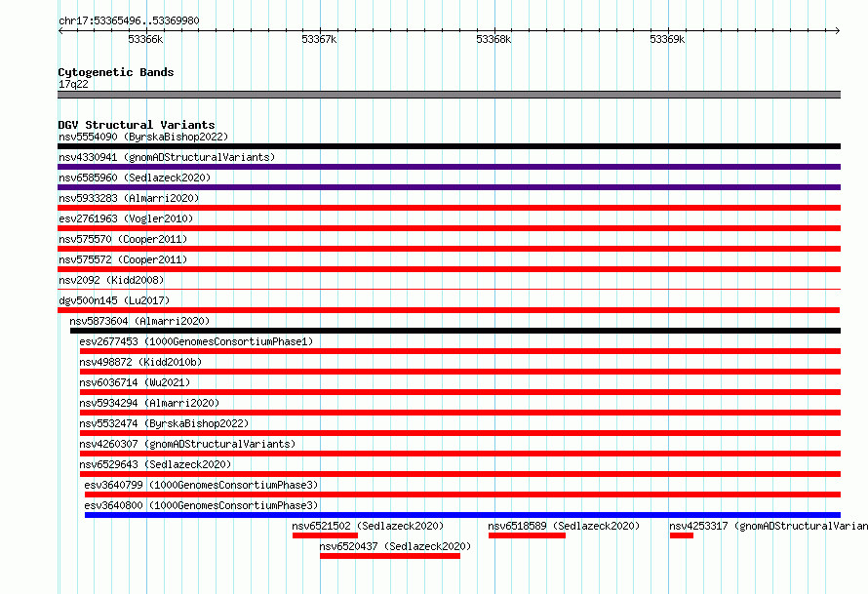
Task: Select nsv5873604 (Almarri2020) label
Action: tap(139, 321)
